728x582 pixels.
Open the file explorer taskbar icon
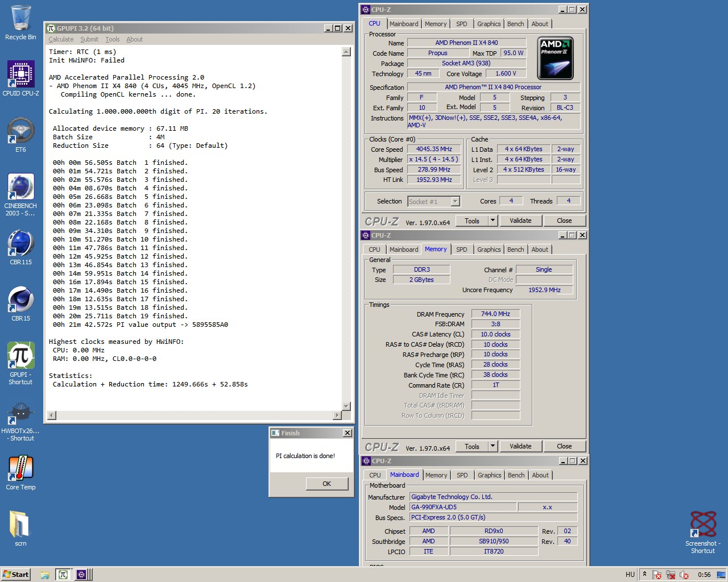pyautogui.click(x=45, y=575)
